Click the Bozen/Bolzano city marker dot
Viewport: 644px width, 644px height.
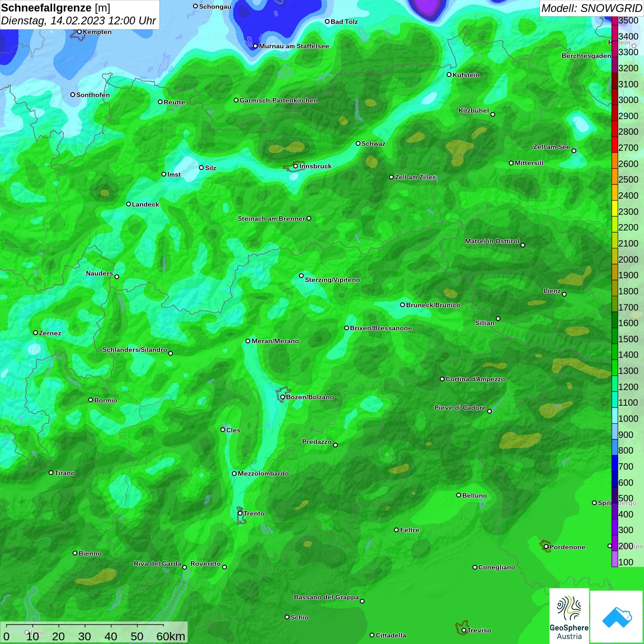point(282,397)
